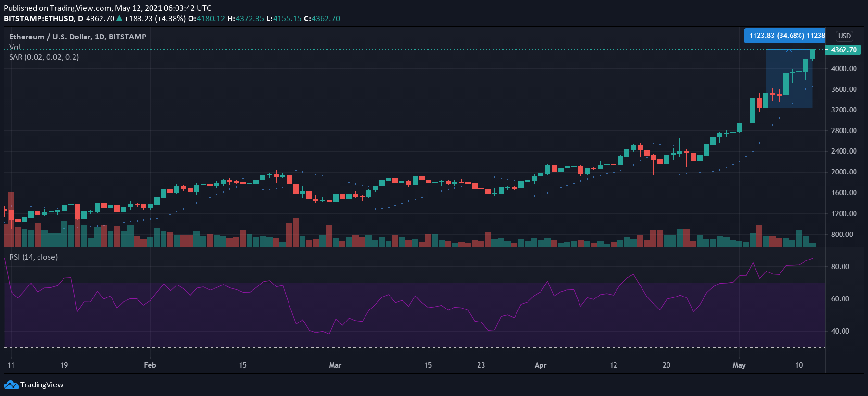Screen dimensions: 868x396
Task: Click the TradingView wordmark text
Action: (x=42, y=385)
